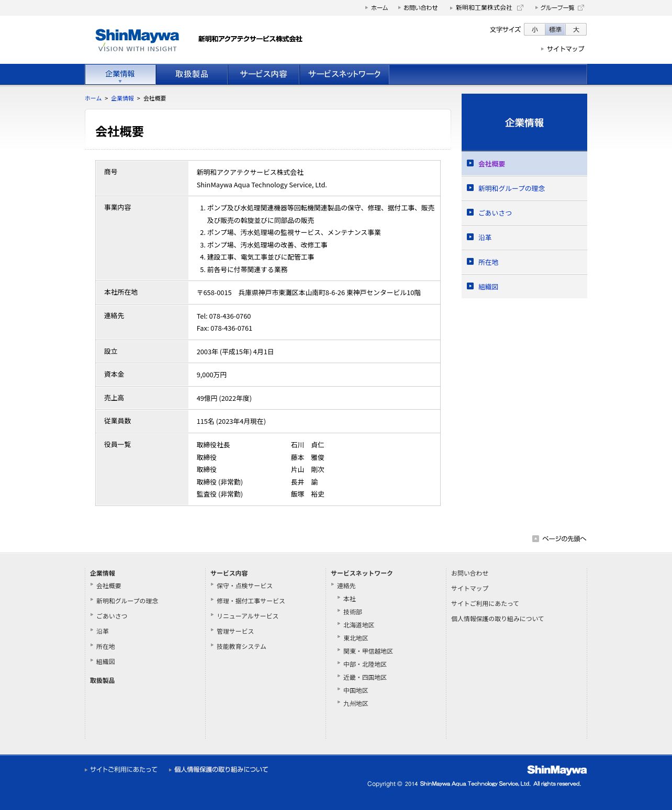Image resolution: width=672 pixels, height=810 pixels.
Task: Select 会社概要 in the sidebar menu
Action: (524, 164)
